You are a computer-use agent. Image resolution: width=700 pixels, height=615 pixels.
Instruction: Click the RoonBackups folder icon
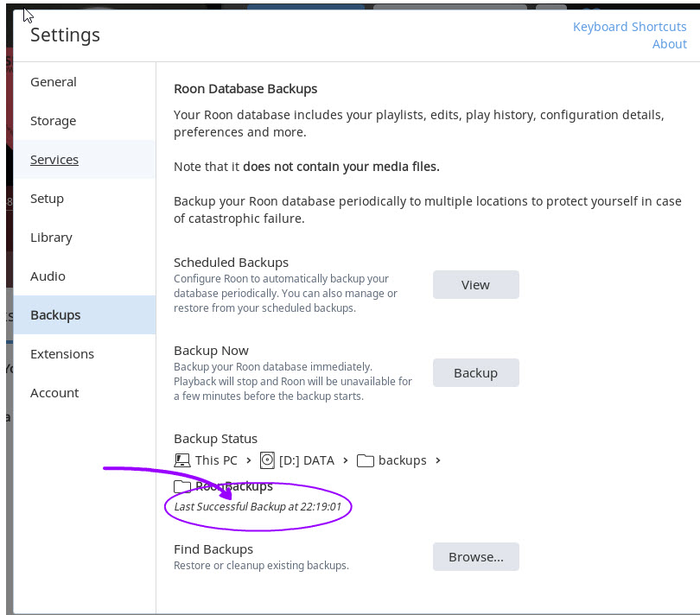(x=182, y=486)
